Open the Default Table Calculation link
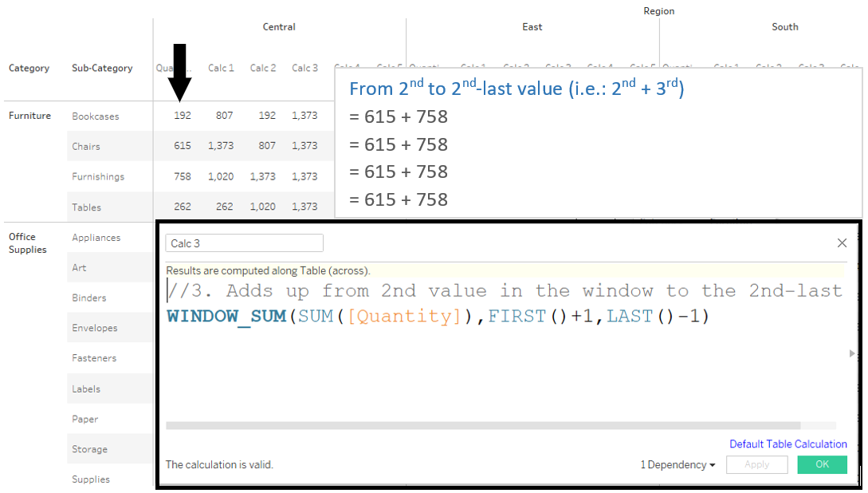Viewport: 868px width, 493px height. click(x=787, y=444)
